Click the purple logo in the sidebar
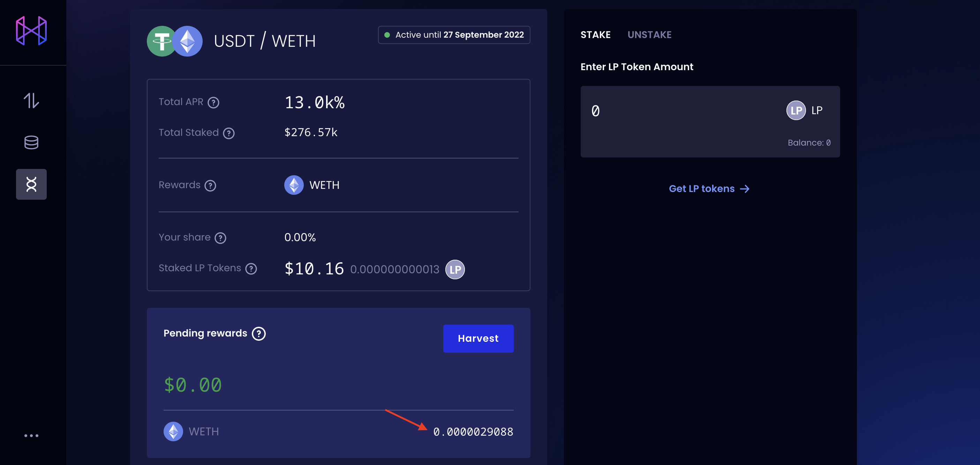The width and height of the screenshot is (980, 465). (x=31, y=31)
